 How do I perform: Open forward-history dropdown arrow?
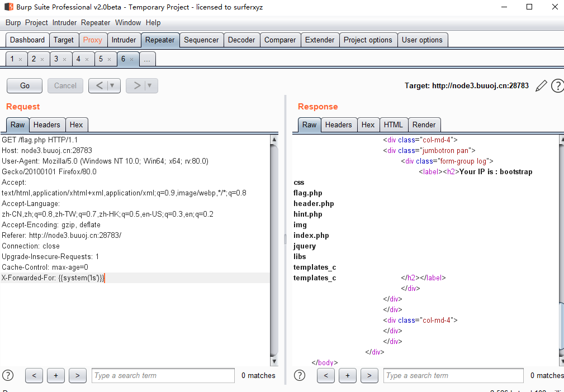(x=150, y=85)
